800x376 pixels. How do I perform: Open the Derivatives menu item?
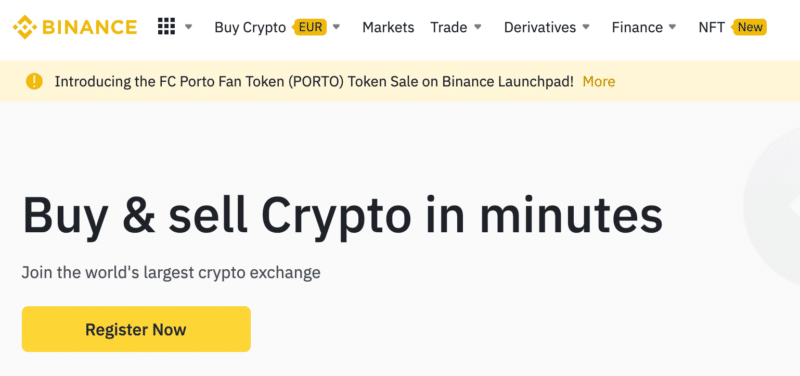coord(540,27)
